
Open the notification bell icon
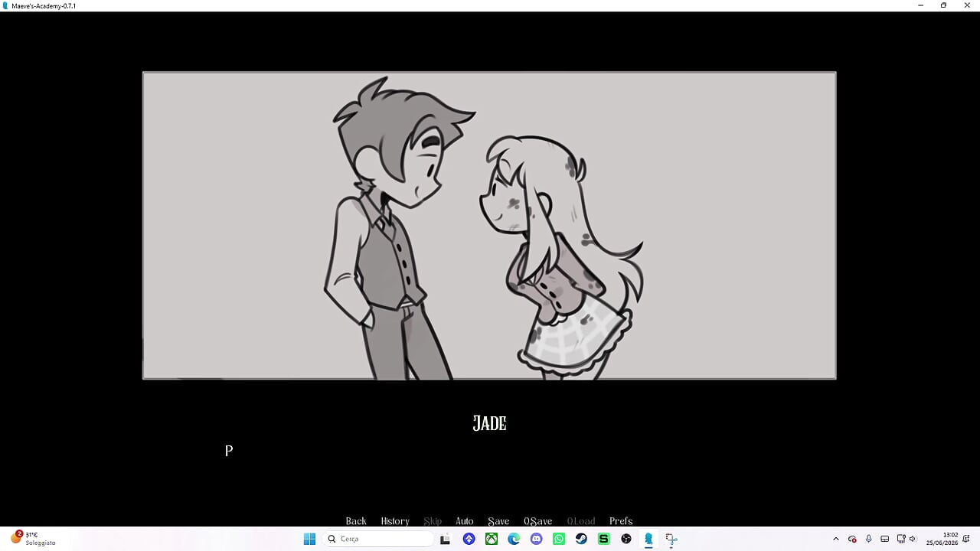[967, 539]
